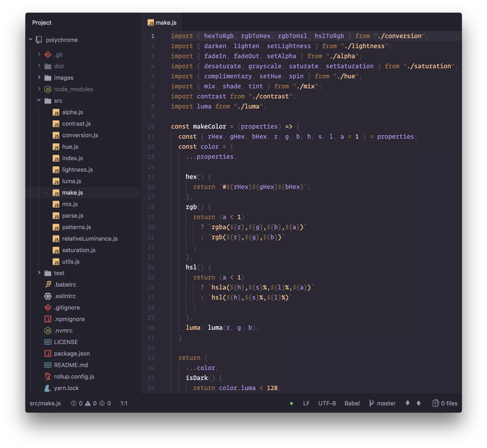
Task: Expand the test folder chevron
Action: tap(39, 273)
